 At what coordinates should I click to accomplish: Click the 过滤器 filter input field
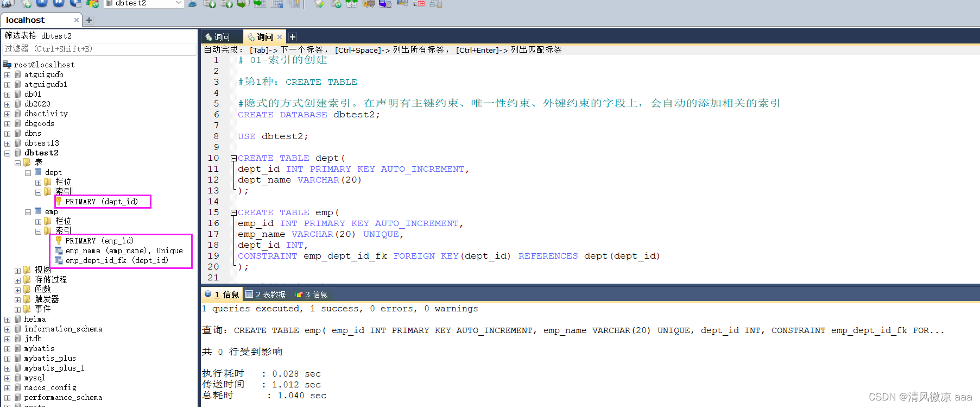click(99, 49)
